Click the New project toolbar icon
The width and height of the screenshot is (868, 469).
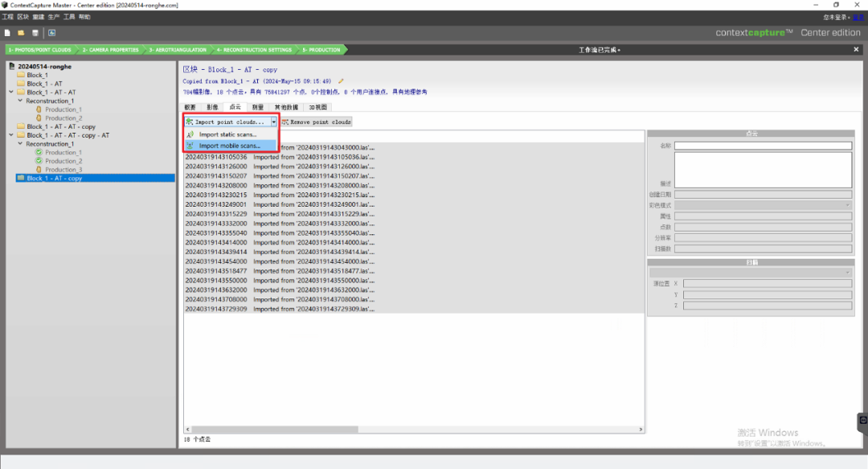pyautogui.click(x=7, y=33)
